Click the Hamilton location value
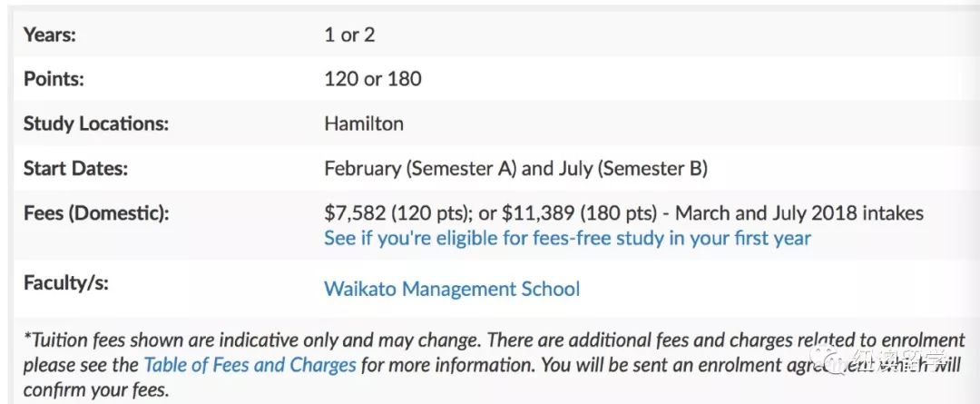The width and height of the screenshot is (980, 404). [x=364, y=123]
